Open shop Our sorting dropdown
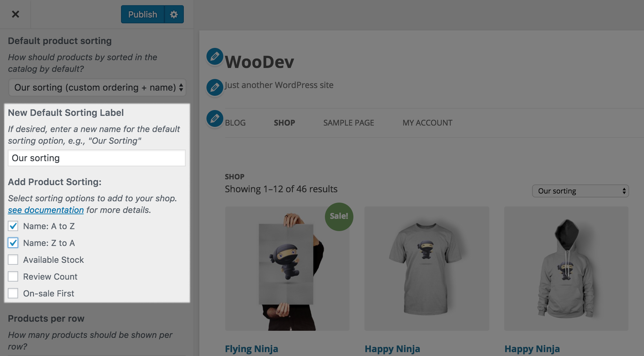 coord(580,191)
